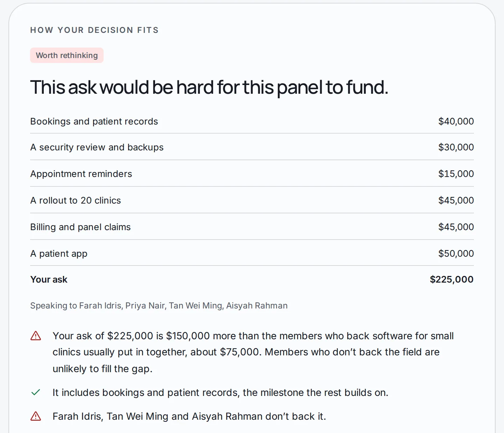This screenshot has width=504, height=433.
Task: Select the A rollout to 20 clinics row
Action: point(252,200)
